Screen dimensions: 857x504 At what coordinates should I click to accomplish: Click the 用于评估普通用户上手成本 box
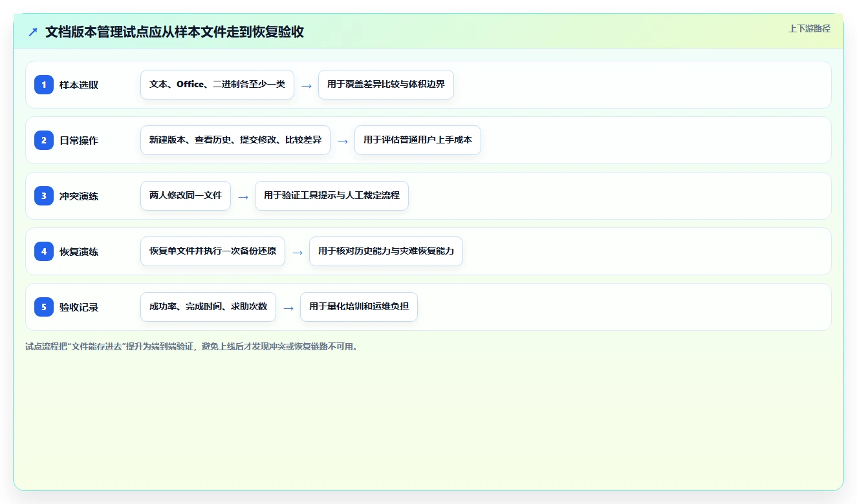[x=418, y=140]
